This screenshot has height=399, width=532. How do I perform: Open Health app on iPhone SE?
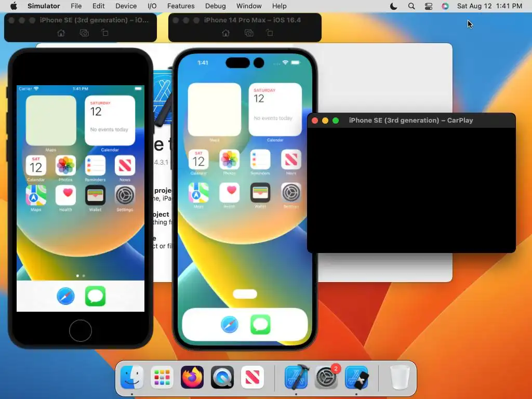65,195
